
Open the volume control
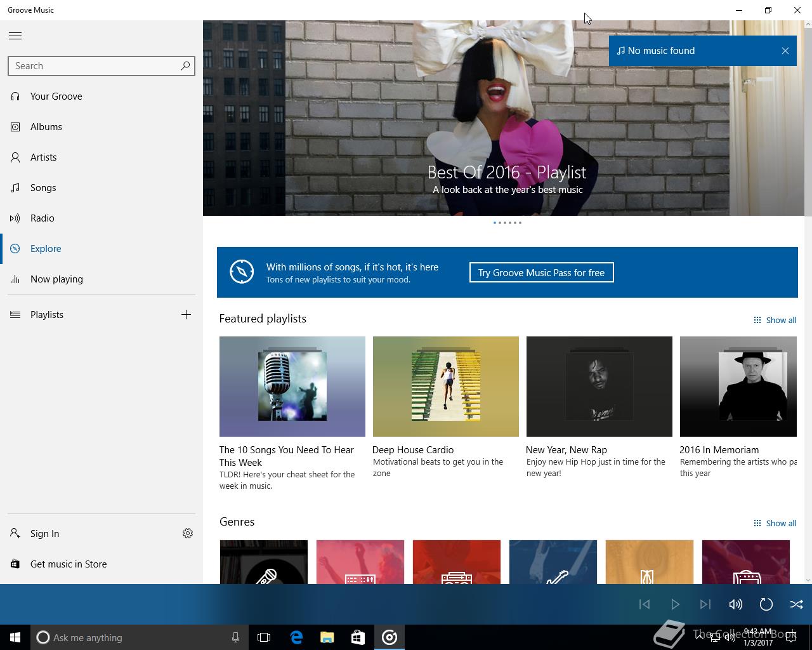(736, 604)
